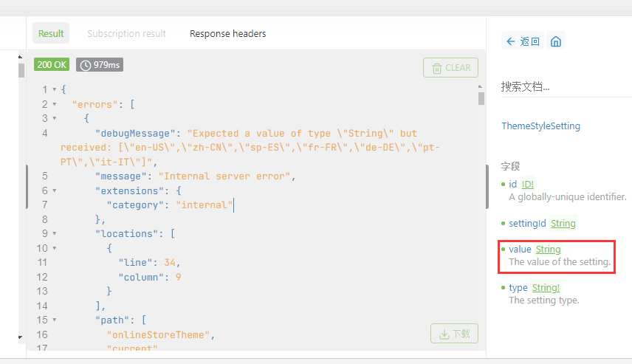The height and width of the screenshot is (364, 632).
Task: Collapse the root object at line 1
Action: (55, 90)
